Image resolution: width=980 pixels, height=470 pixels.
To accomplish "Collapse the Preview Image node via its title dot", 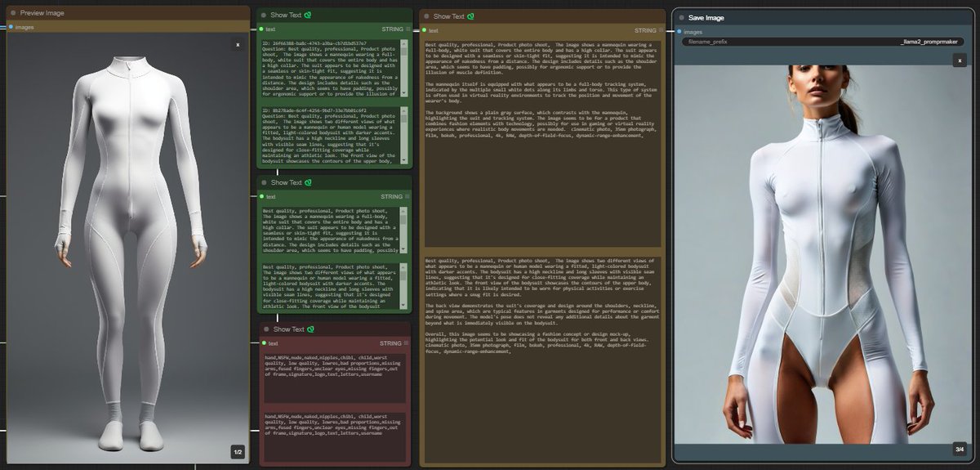I will [x=13, y=13].
